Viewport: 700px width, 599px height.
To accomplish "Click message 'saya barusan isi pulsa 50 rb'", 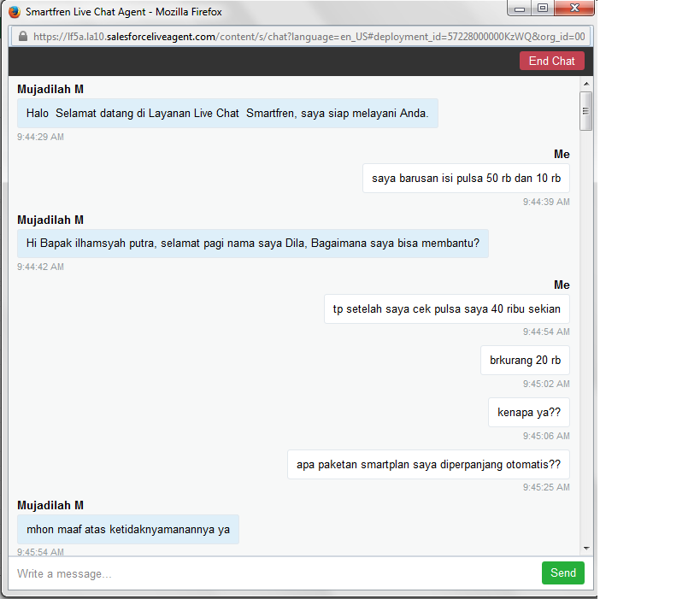I will point(466,179).
